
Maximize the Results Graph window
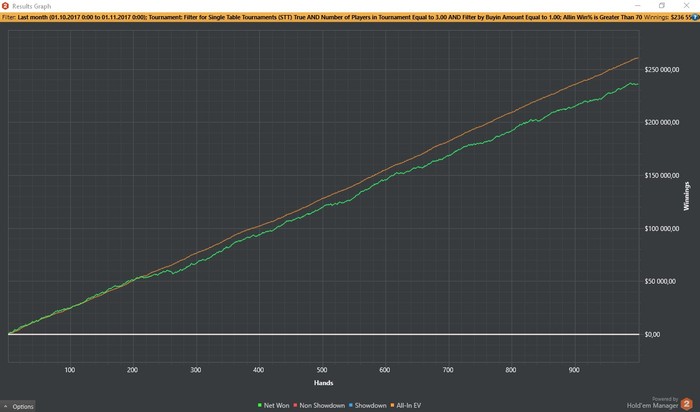click(x=662, y=5)
